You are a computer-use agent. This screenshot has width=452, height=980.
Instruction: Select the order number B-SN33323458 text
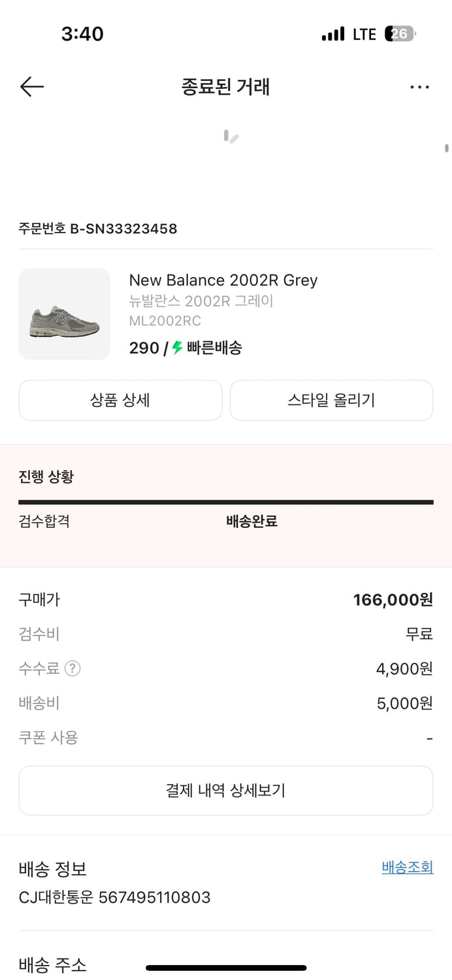coord(98,229)
